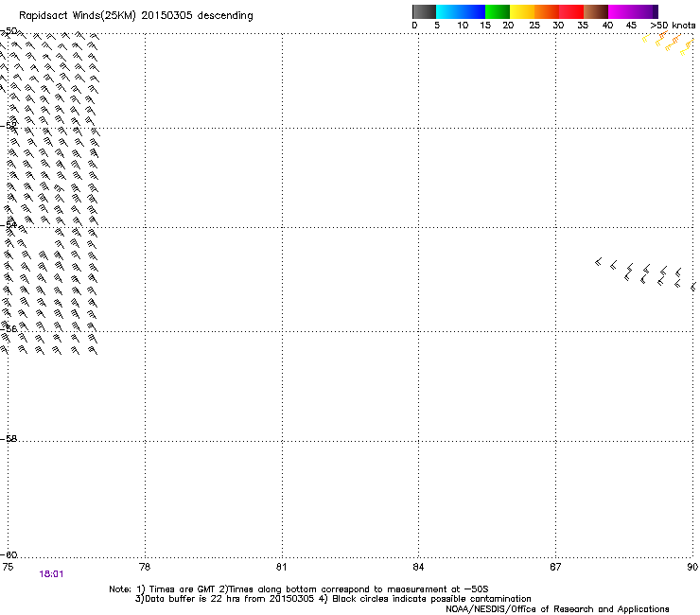Click the '>50 knots' legend label
This screenshot has height=615, width=700.
(673, 26)
